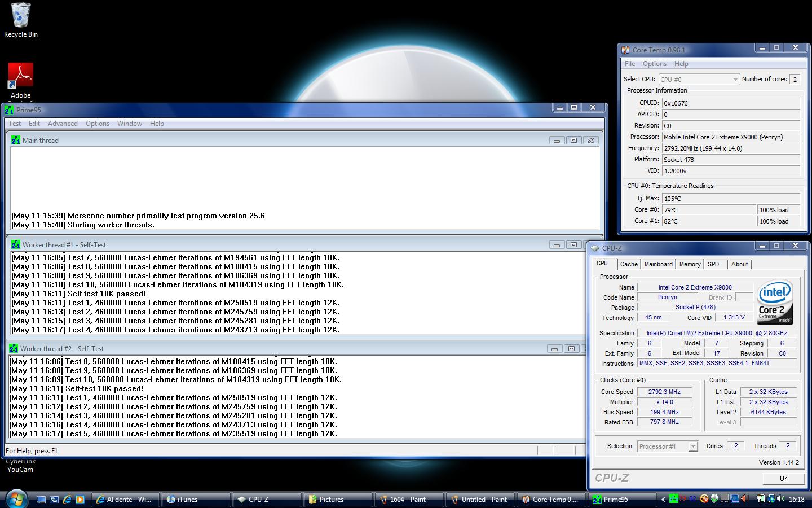Switch to the Cache tab in CPU-Z

point(629,264)
